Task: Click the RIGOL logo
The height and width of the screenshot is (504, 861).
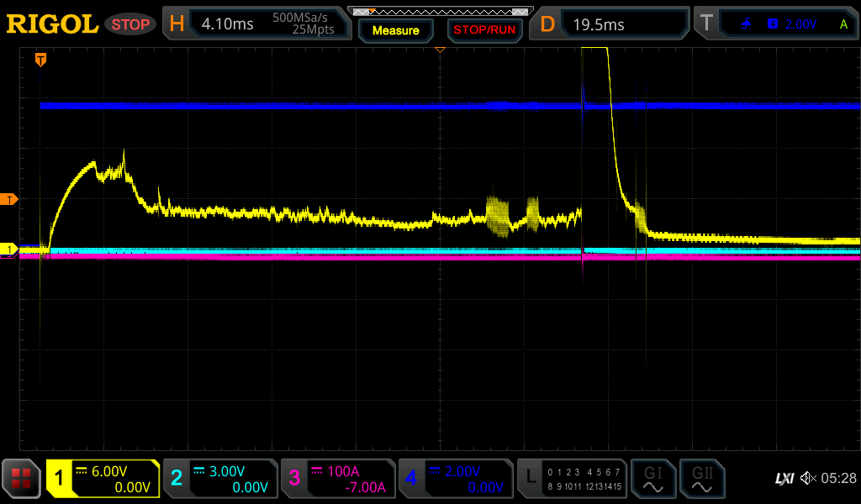Action: point(52,24)
